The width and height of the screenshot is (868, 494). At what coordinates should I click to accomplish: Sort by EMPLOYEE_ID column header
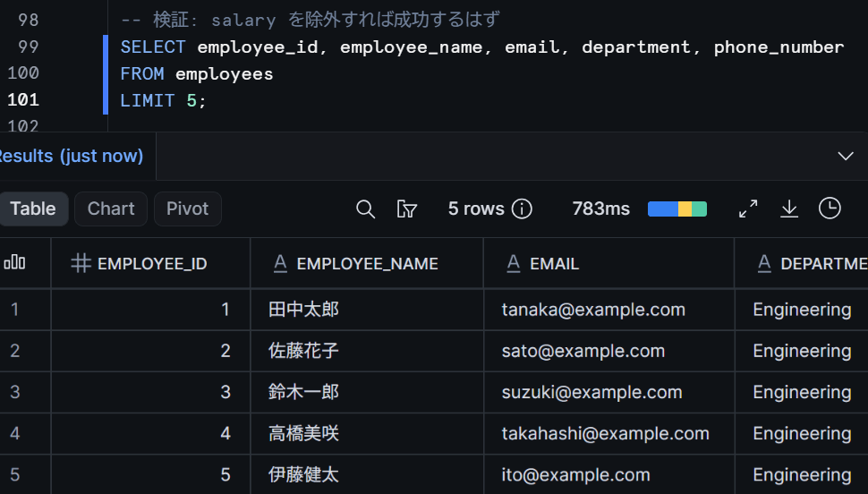(152, 264)
